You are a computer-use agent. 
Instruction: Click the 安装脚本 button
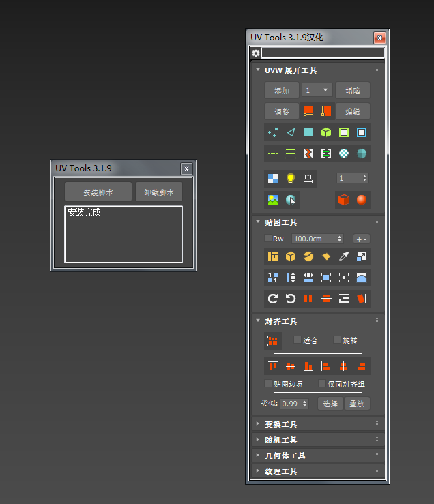click(x=98, y=192)
